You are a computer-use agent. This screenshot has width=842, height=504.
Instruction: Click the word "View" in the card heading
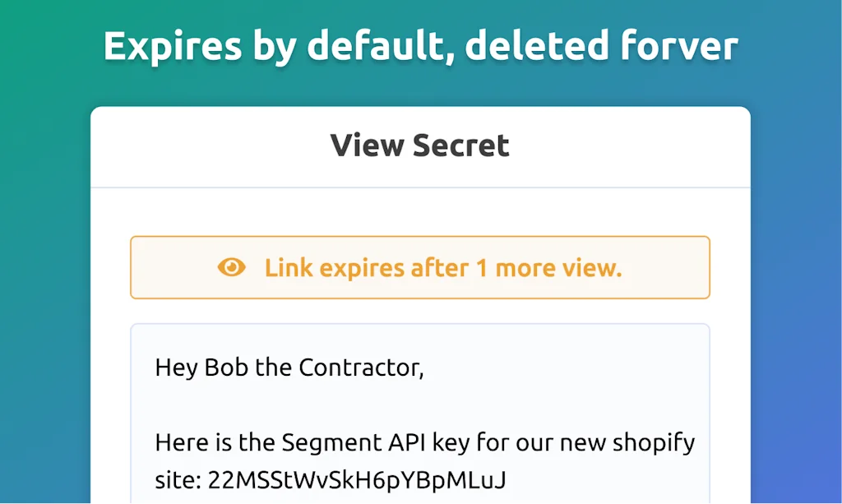pyautogui.click(x=367, y=146)
